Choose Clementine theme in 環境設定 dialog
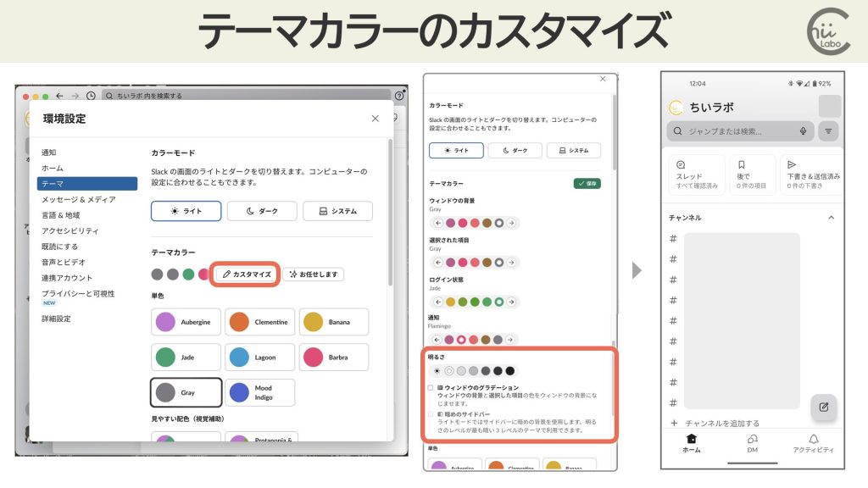This screenshot has height=488, width=868. [259, 322]
